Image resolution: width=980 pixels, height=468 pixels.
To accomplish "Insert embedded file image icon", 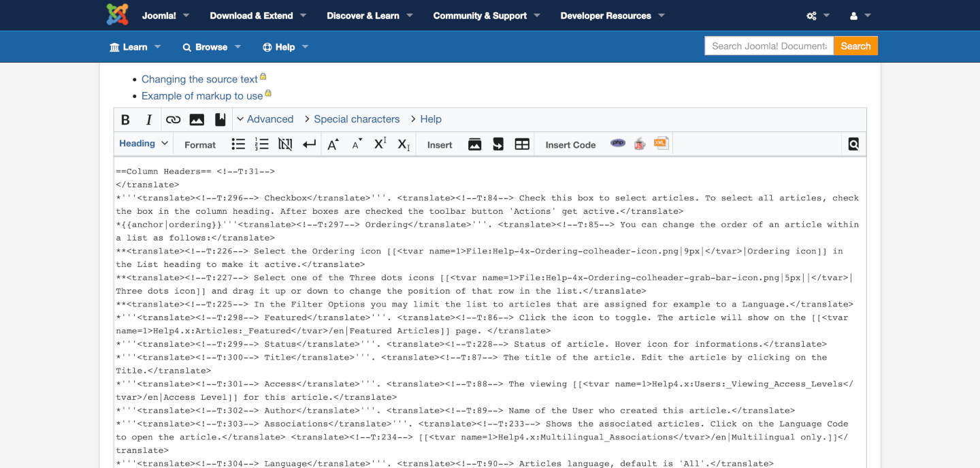I will click(x=197, y=120).
